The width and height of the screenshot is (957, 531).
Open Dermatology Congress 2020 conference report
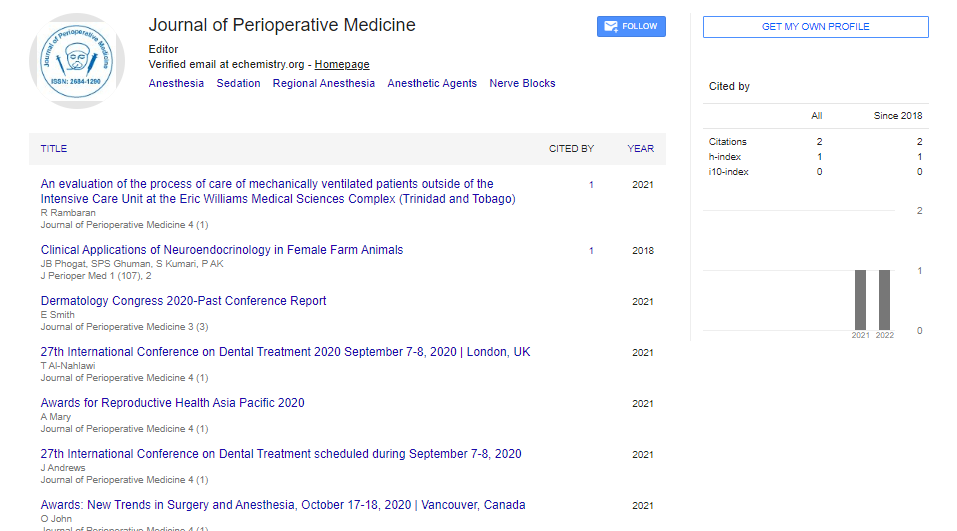pos(183,301)
